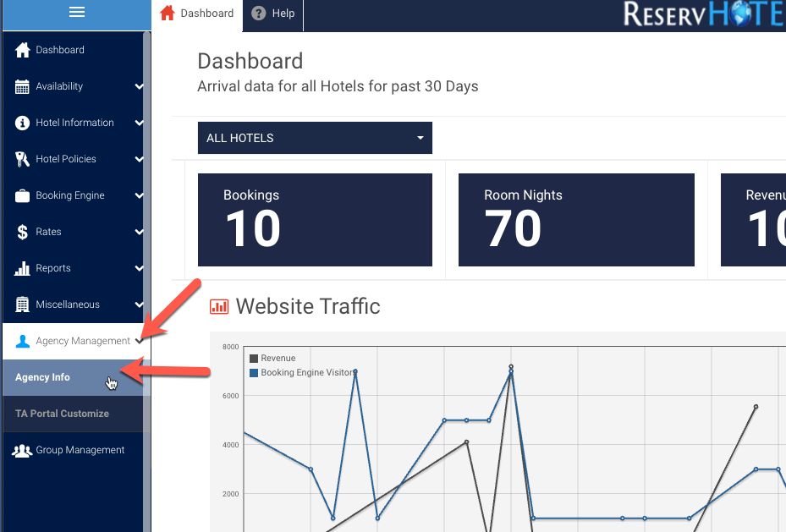786x532 pixels.
Task: Click the Dashboard house icon in sidebar
Action: pyautogui.click(x=22, y=50)
